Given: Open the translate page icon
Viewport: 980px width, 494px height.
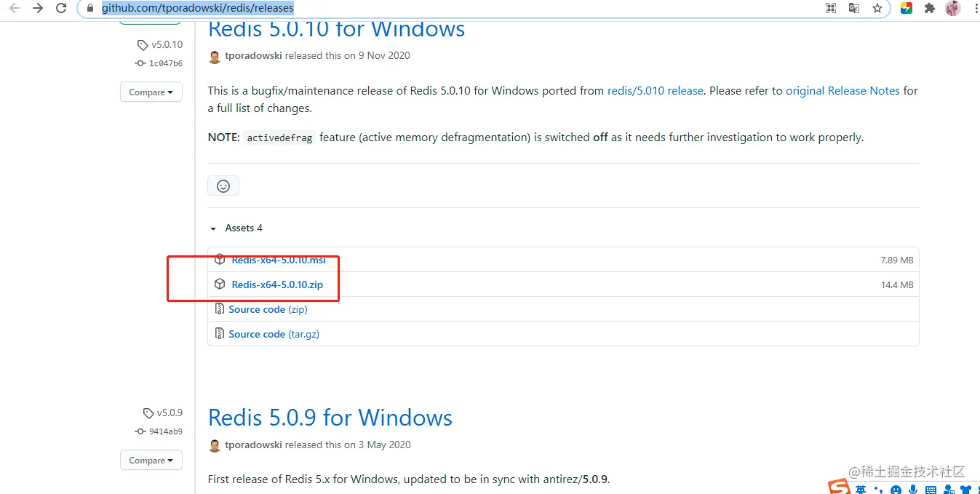Looking at the screenshot, I should pyautogui.click(x=854, y=9).
